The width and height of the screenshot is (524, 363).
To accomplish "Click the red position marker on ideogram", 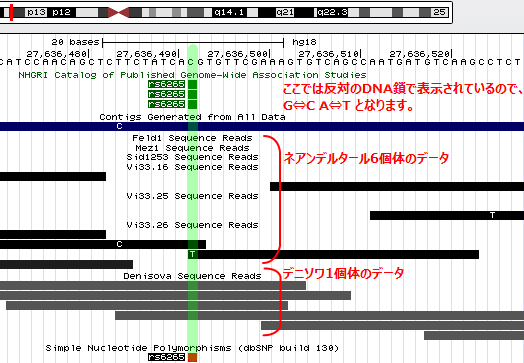I will pyautogui.click(x=11, y=13).
